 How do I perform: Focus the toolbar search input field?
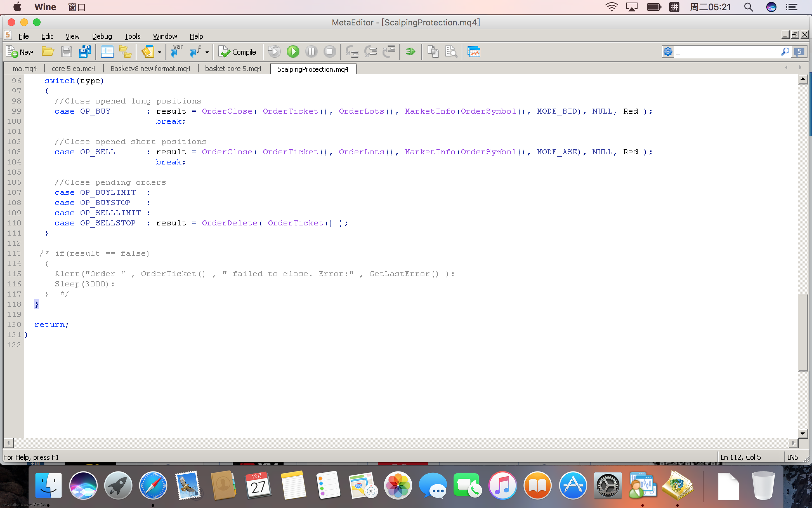coord(727,52)
